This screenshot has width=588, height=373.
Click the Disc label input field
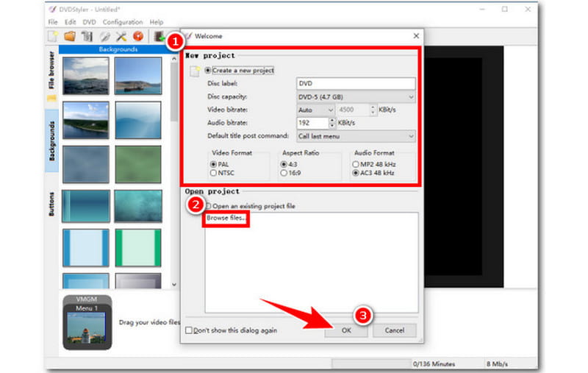pos(356,83)
